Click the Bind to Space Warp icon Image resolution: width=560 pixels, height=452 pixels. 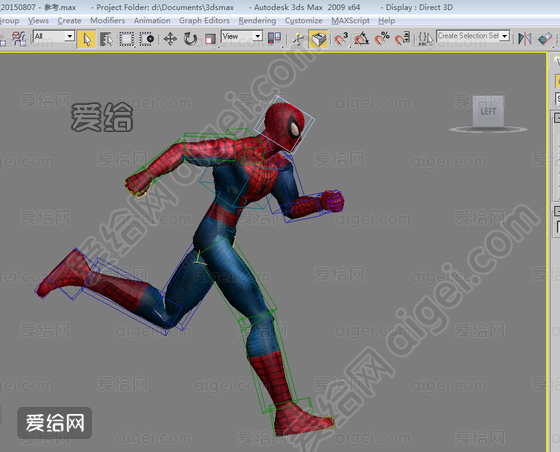point(19,39)
